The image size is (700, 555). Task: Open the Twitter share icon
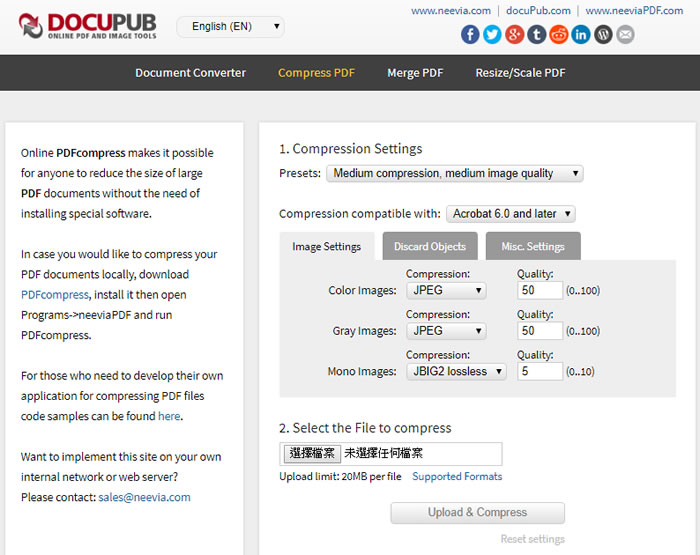[492, 34]
